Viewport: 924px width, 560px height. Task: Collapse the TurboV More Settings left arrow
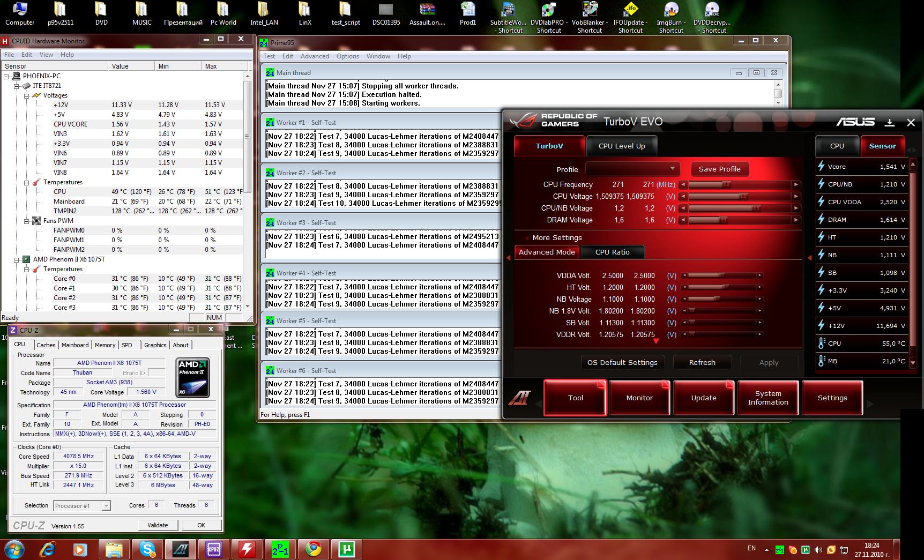coord(509,258)
